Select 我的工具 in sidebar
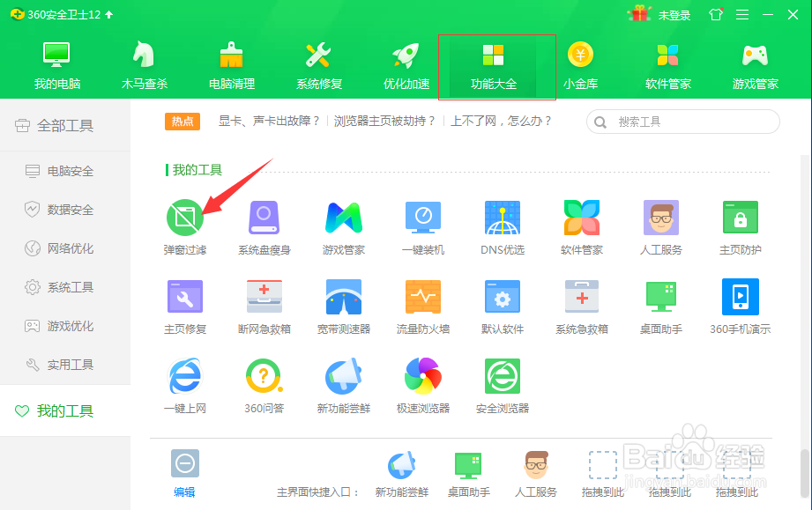 click(x=65, y=410)
